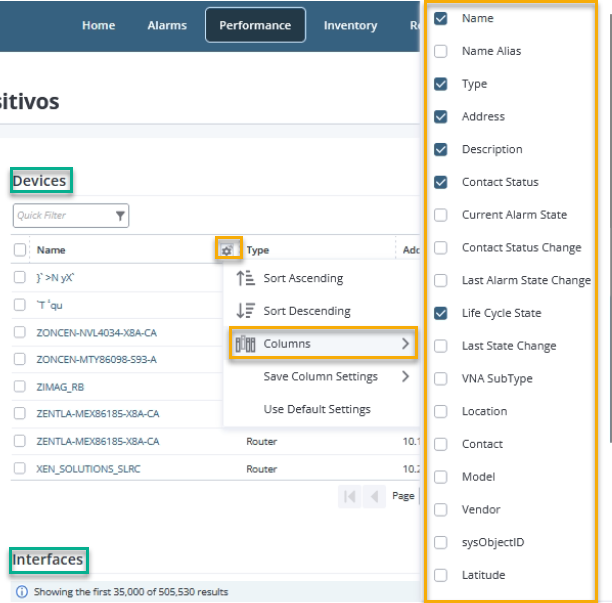The width and height of the screenshot is (612, 603).
Task: Open device link XEN_SOLUTIONS_SLRC
Action: (88, 469)
